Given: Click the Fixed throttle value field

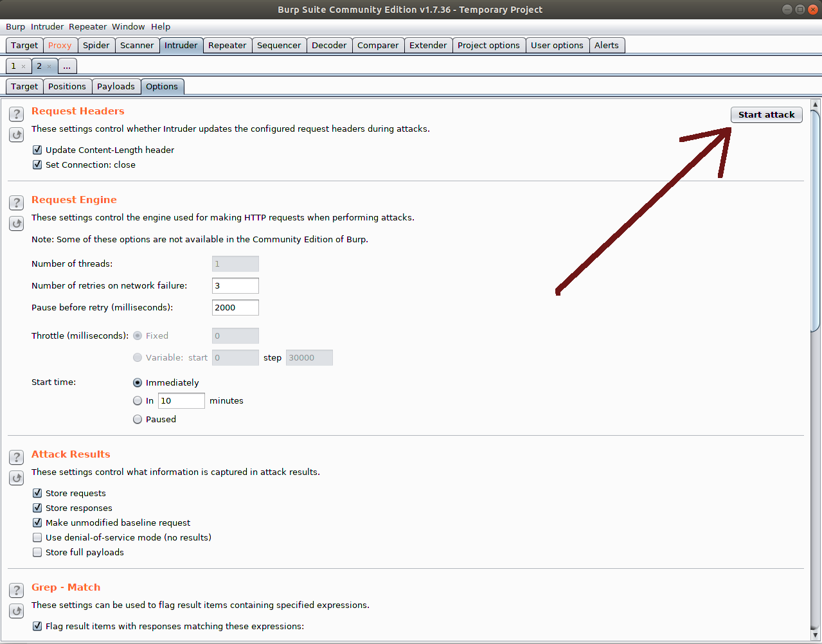Looking at the screenshot, I should coord(235,335).
